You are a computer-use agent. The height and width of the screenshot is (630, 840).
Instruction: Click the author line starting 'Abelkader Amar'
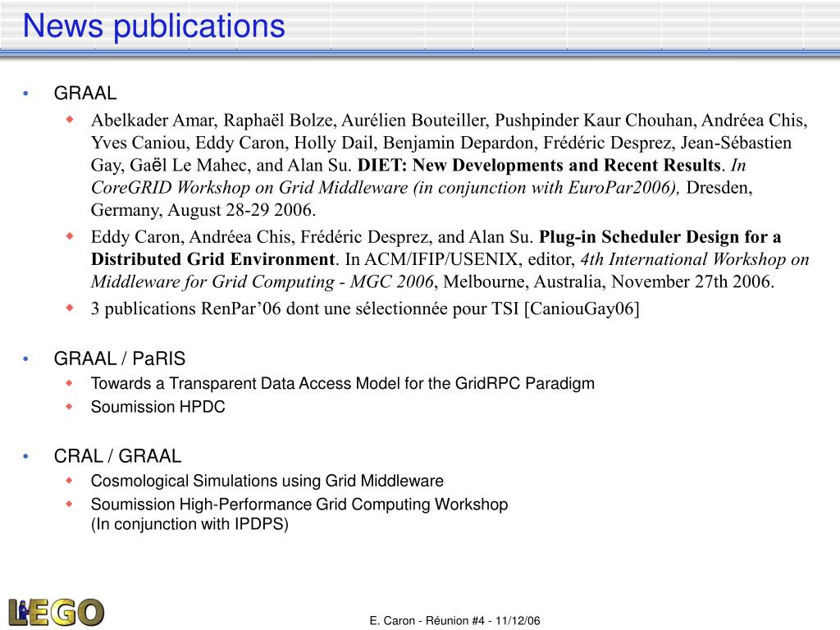pyautogui.click(x=449, y=120)
